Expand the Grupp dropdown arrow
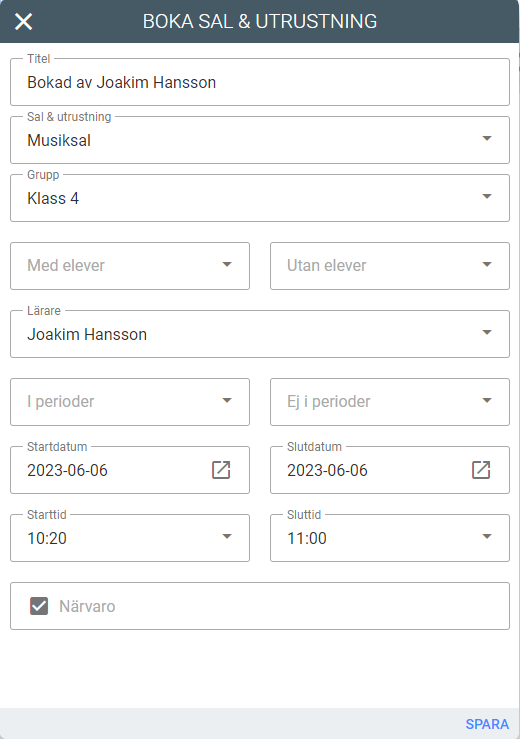 pos(487,197)
